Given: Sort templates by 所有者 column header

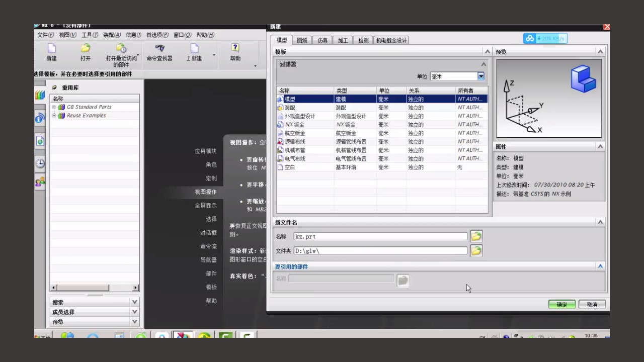Looking at the screenshot, I should coord(471,90).
